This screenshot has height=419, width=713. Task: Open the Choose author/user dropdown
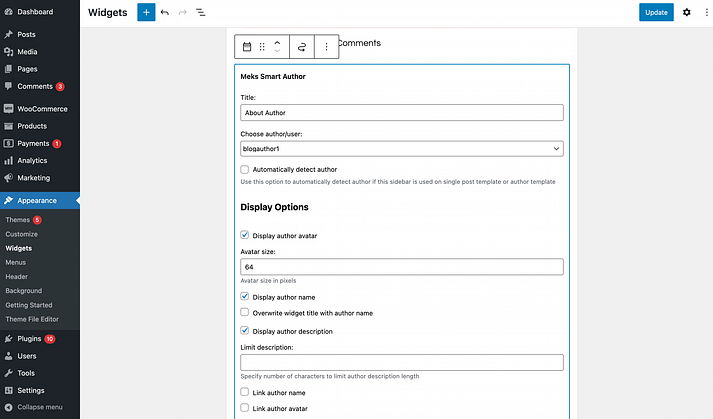(x=402, y=149)
